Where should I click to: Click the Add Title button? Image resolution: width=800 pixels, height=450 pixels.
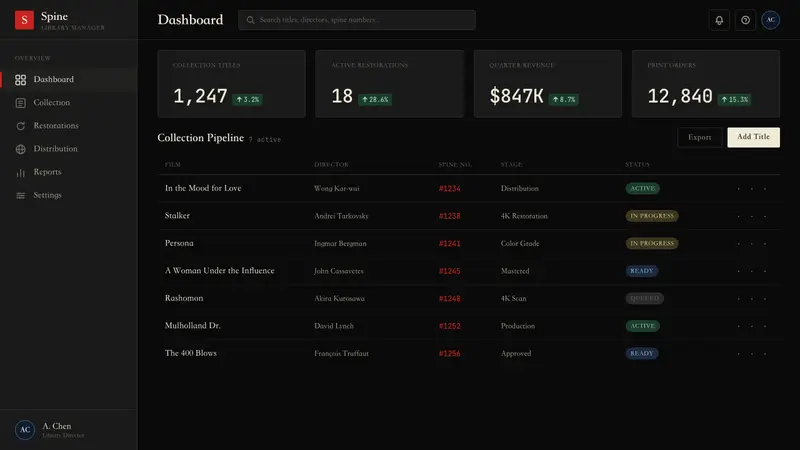(753, 137)
